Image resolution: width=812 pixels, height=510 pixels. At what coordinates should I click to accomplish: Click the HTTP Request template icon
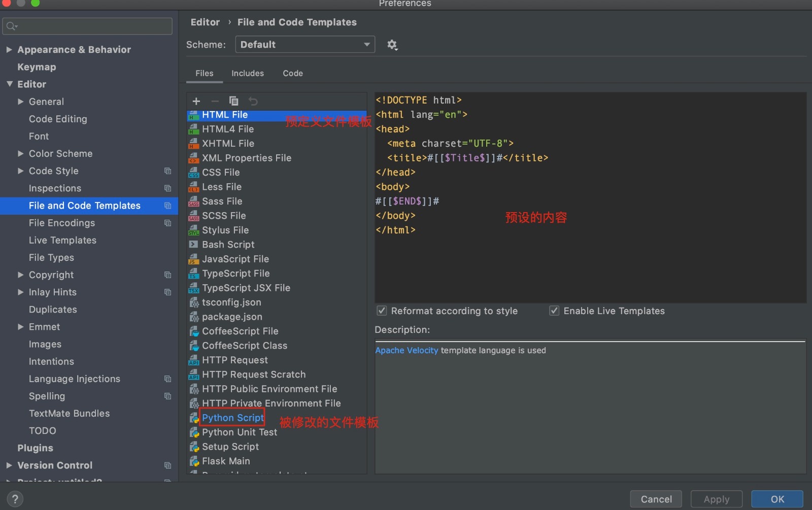tap(193, 360)
